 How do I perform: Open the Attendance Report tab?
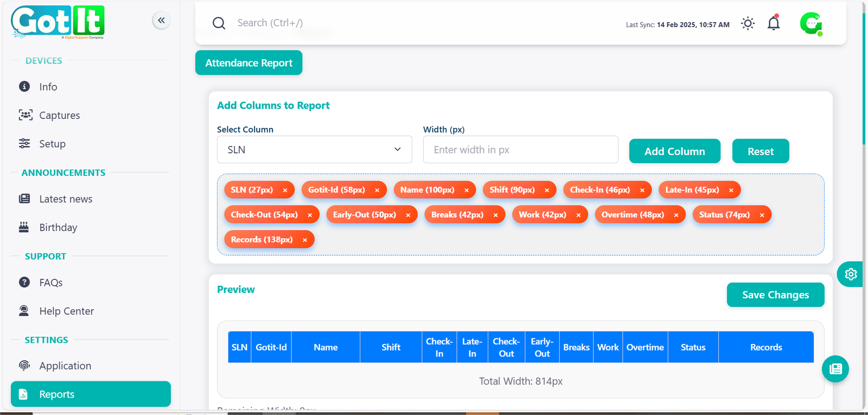pyautogui.click(x=248, y=63)
